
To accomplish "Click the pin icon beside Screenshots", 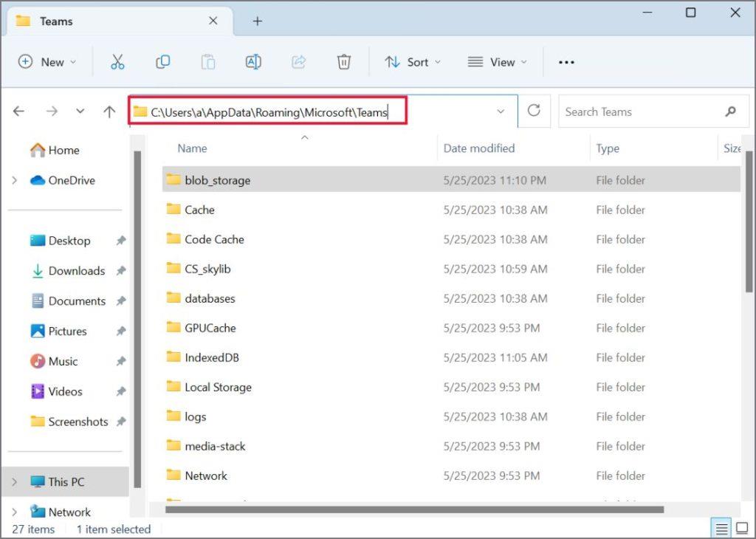I will (121, 422).
